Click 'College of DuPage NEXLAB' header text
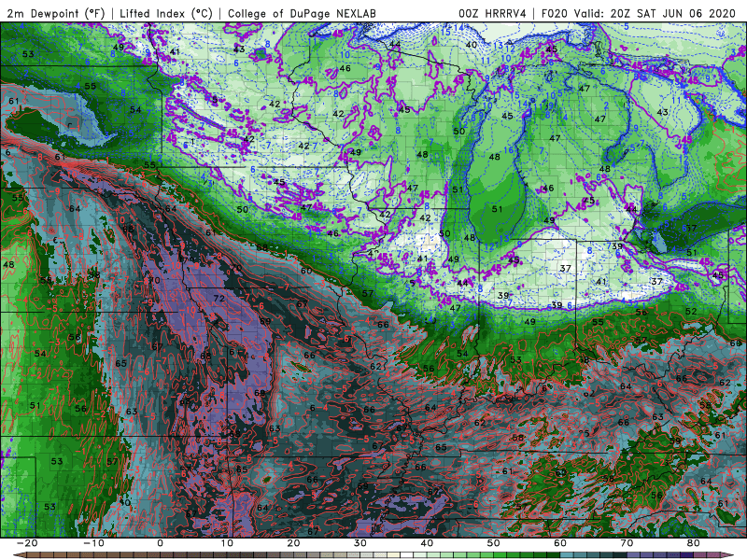 tap(302, 13)
